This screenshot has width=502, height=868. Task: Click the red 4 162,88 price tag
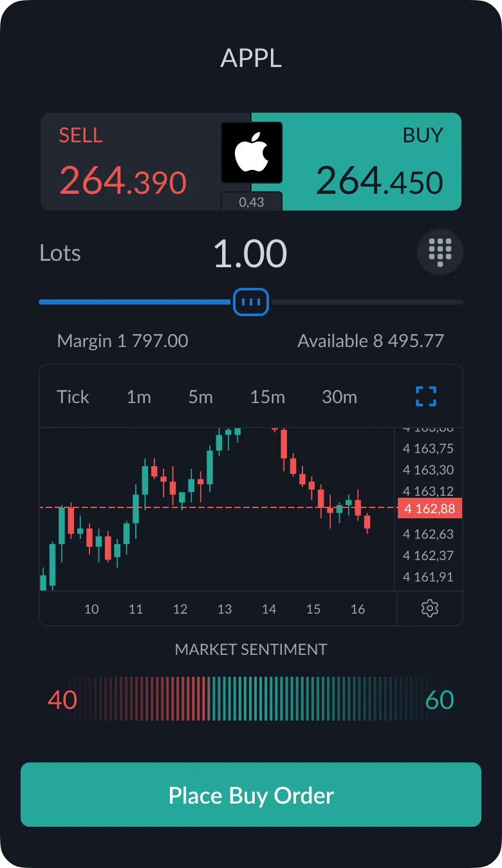430,509
